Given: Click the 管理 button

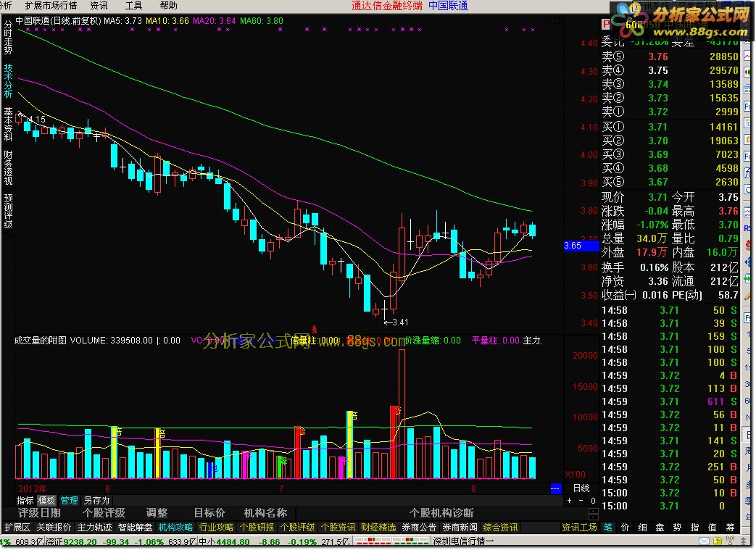Looking at the screenshot, I should point(69,500).
